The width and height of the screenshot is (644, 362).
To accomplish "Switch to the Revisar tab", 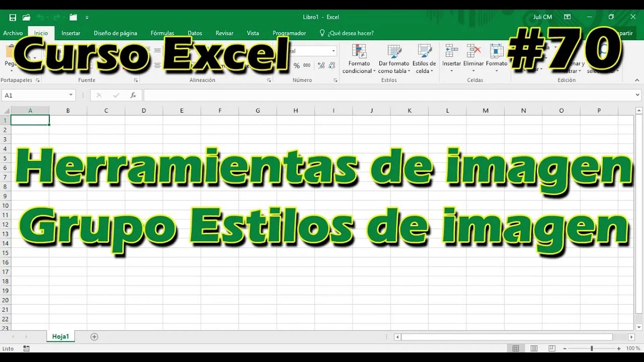I will (x=224, y=33).
